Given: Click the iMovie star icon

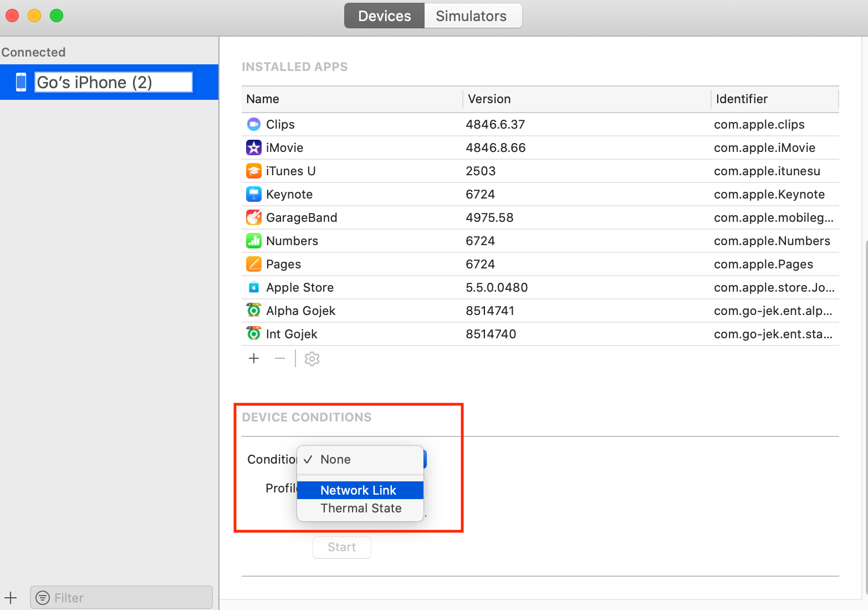Looking at the screenshot, I should coord(254,148).
